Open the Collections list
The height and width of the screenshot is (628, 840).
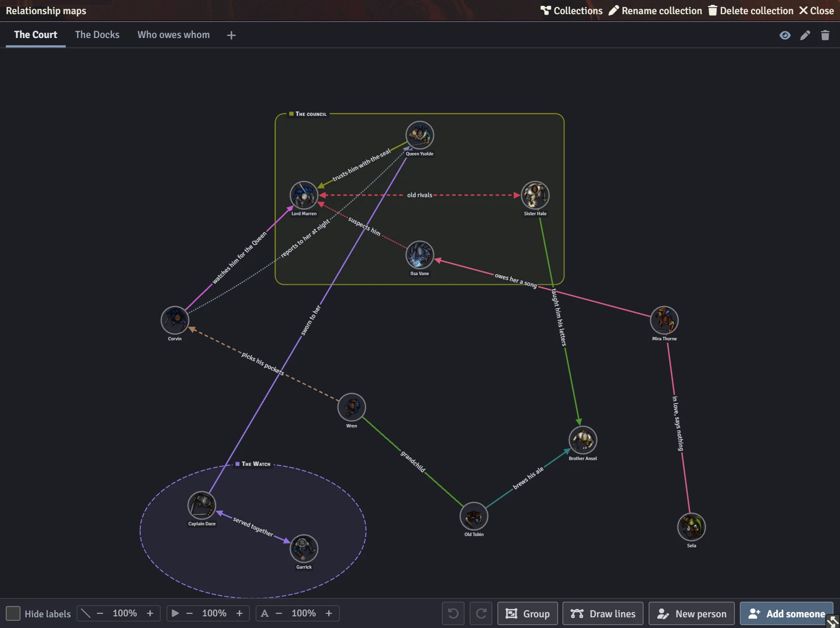tap(571, 11)
